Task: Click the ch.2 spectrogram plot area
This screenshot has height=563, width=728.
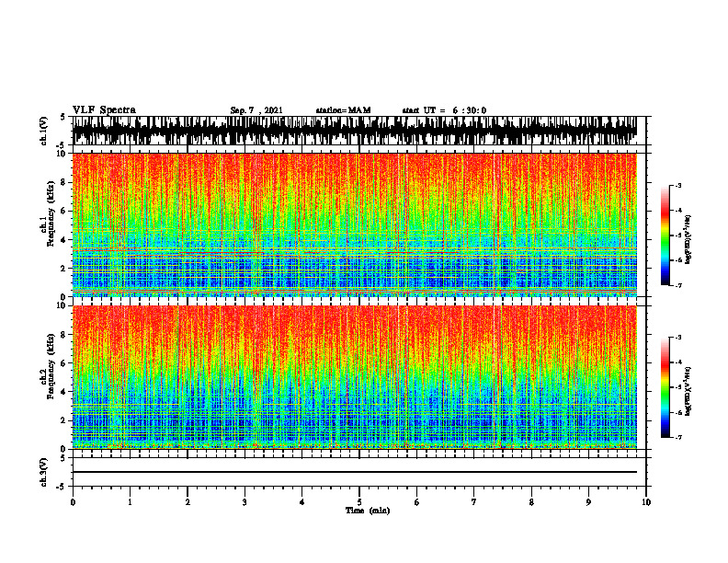Action: [354, 377]
